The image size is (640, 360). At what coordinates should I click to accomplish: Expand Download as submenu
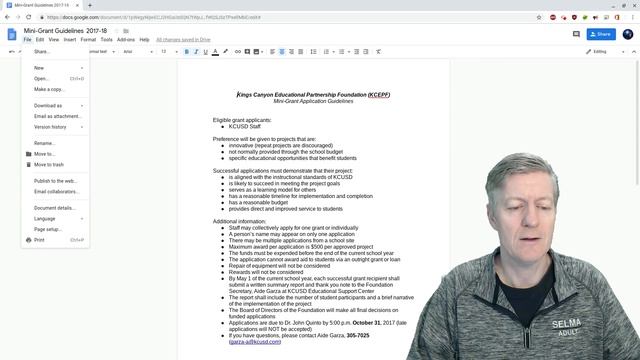coord(56,105)
